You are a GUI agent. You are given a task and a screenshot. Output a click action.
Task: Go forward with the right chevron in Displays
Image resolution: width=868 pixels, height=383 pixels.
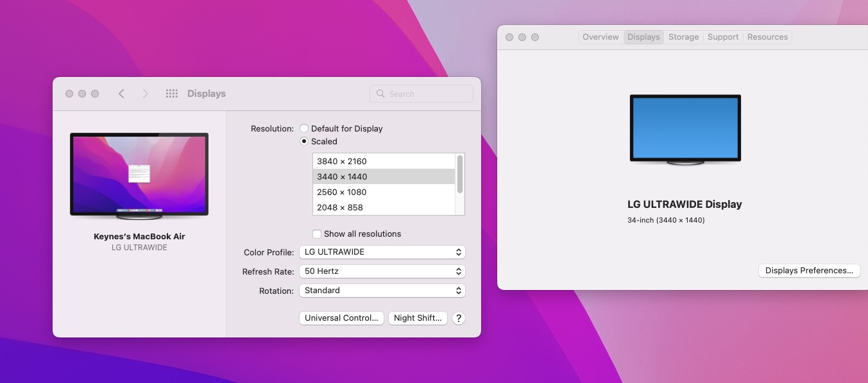click(x=145, y=94)
